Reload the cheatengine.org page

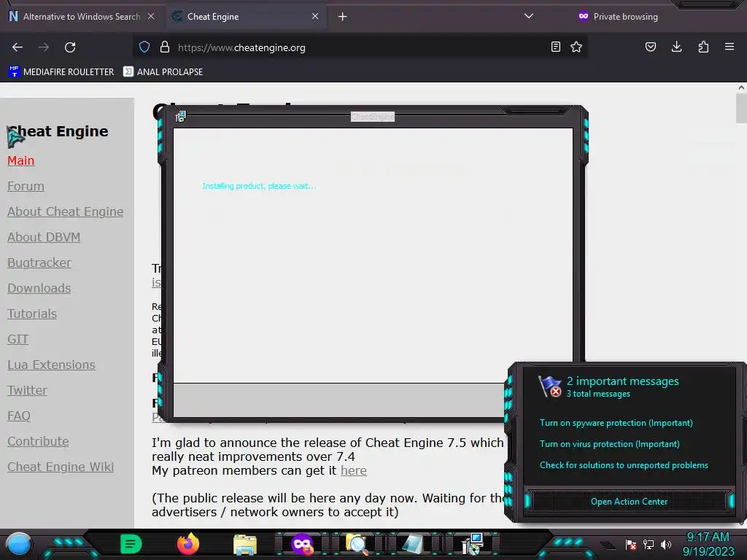point(70,47)
